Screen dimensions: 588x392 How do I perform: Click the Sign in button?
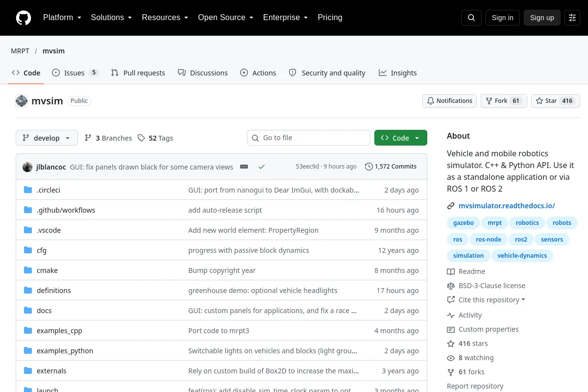(x=503, y=18)
